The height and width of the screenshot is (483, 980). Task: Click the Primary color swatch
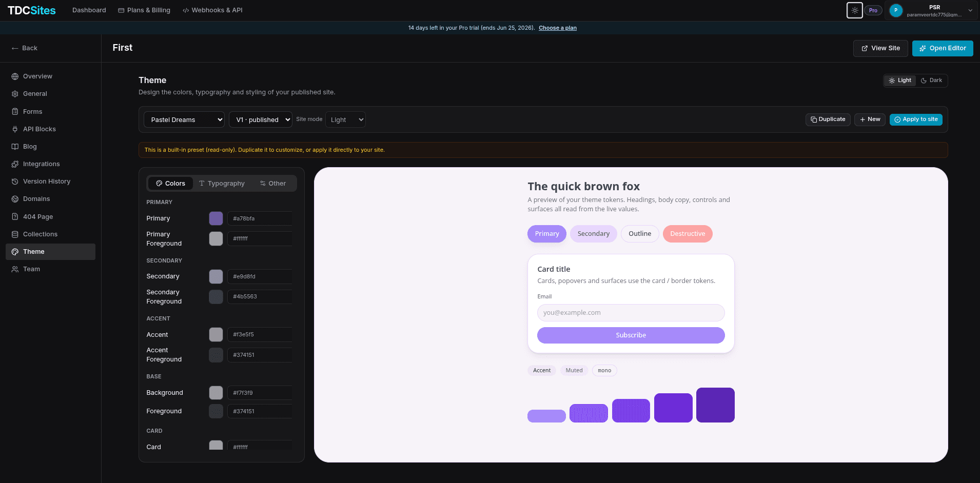[x=216, y=218]
